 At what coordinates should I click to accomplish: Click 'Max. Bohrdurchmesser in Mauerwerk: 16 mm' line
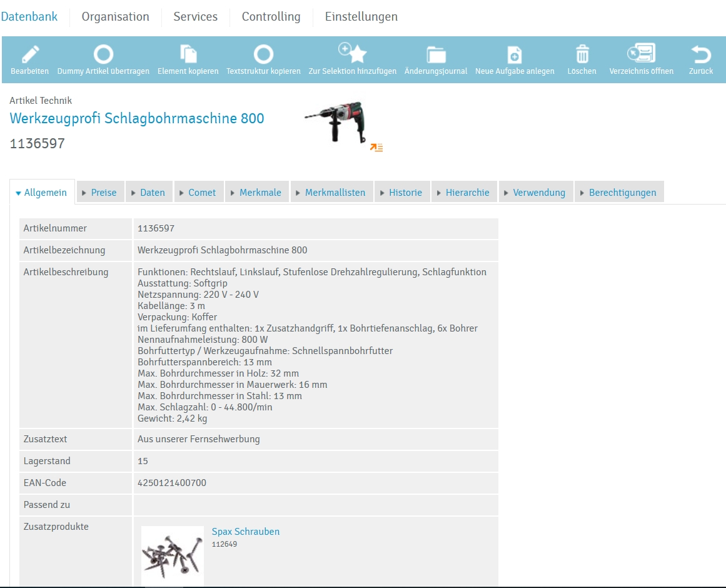coord(233,385)
